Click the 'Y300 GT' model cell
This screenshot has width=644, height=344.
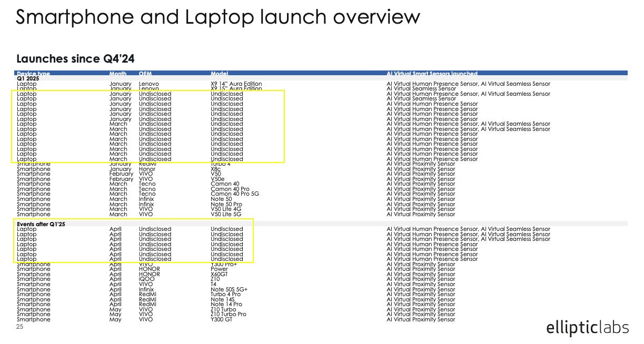click(221, 319)
